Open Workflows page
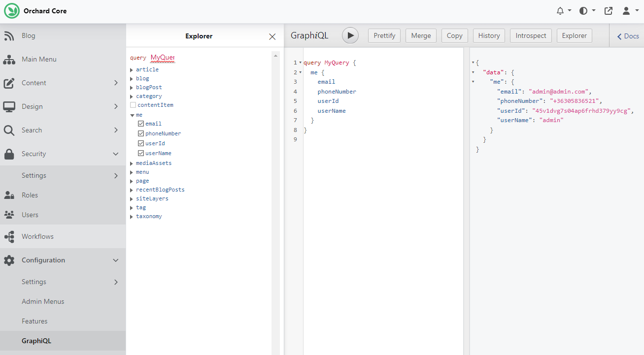Viewport: 644px width, 355px height. coord(63,237)
